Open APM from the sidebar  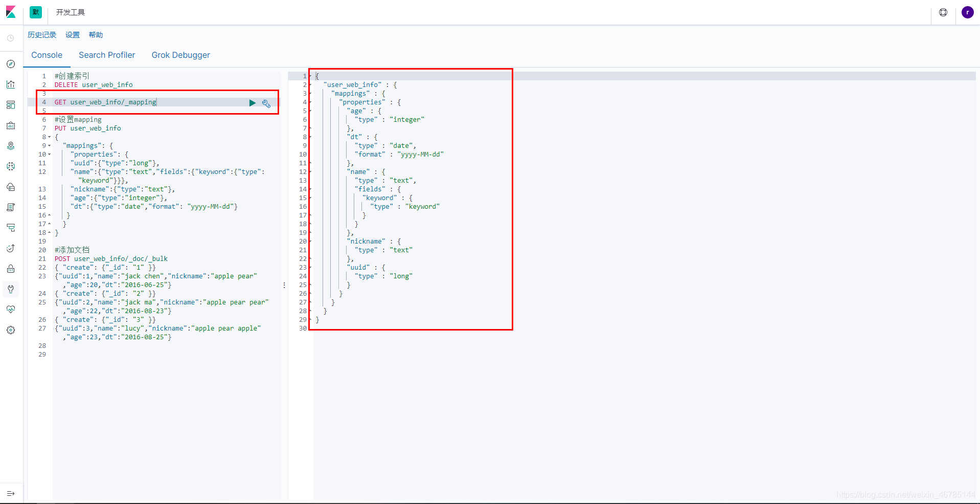point(11,228)
